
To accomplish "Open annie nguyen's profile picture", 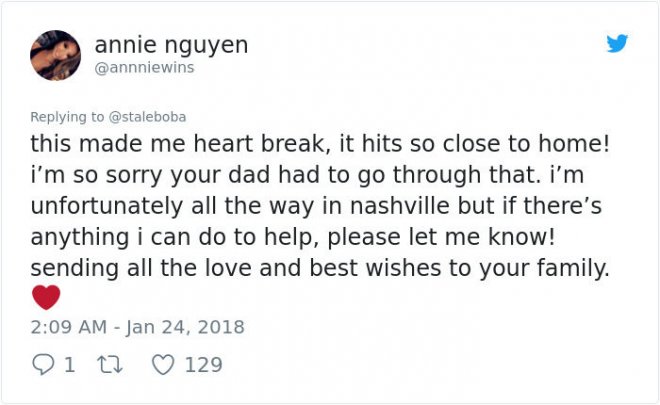I will click(x=55, y=55).
